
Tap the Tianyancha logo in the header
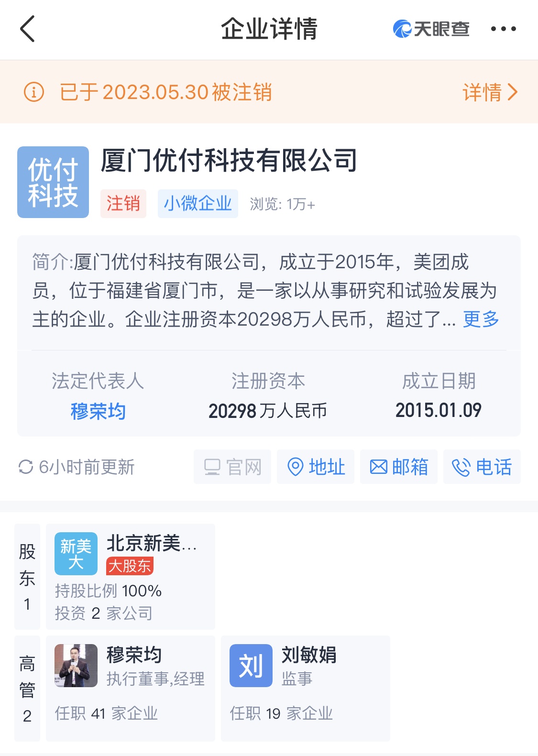(431, 29)
